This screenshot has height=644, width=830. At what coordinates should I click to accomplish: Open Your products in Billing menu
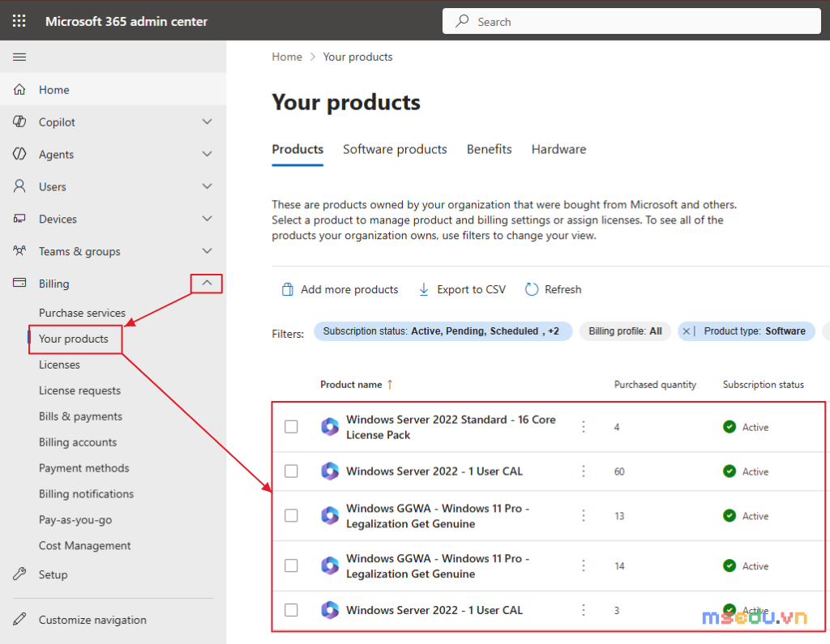point(74,339)
